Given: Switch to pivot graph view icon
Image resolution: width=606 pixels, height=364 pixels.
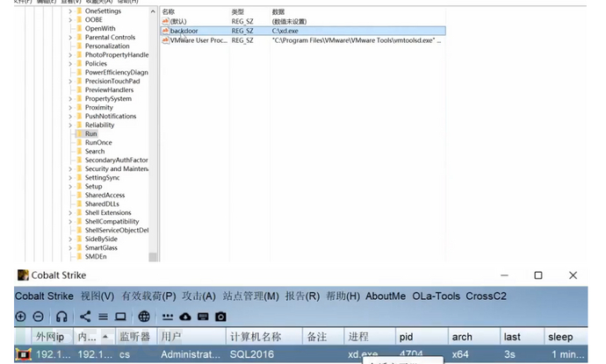Looking at the screenshot, I should (x=85, y=317).
